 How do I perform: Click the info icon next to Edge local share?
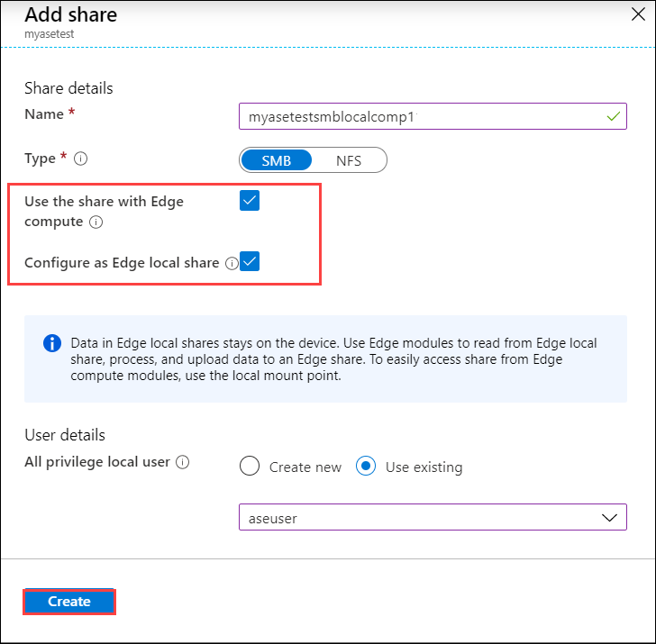(232, 264)
